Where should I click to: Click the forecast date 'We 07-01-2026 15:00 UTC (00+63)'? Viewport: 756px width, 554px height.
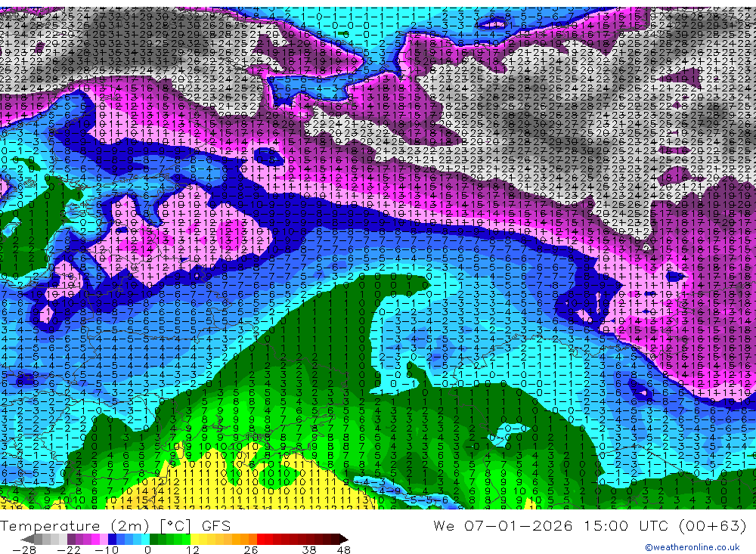590,525
